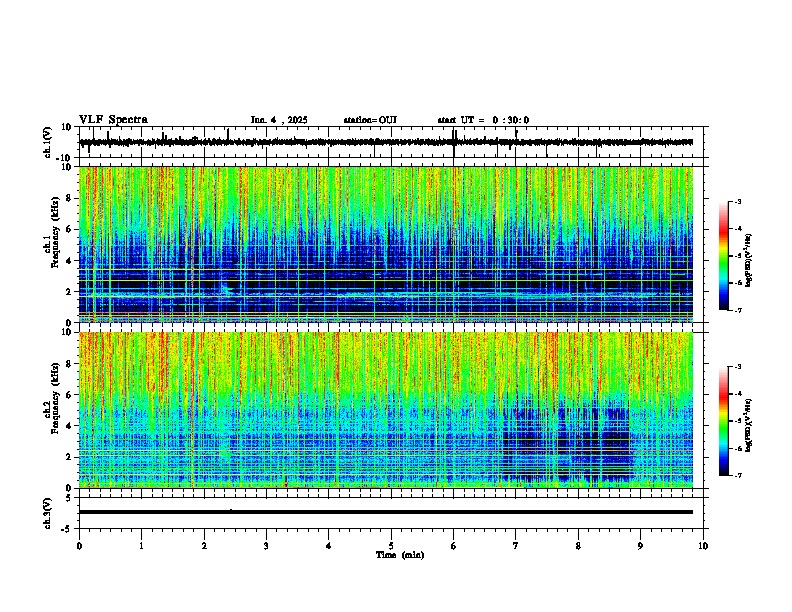Click the time-axis tick label "3"

click(266, 546)
